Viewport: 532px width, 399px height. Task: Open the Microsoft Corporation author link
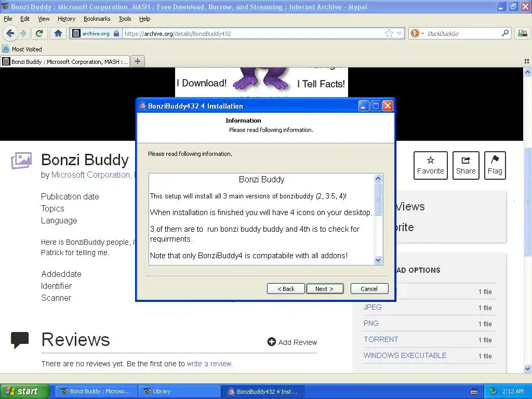(91, 175)
